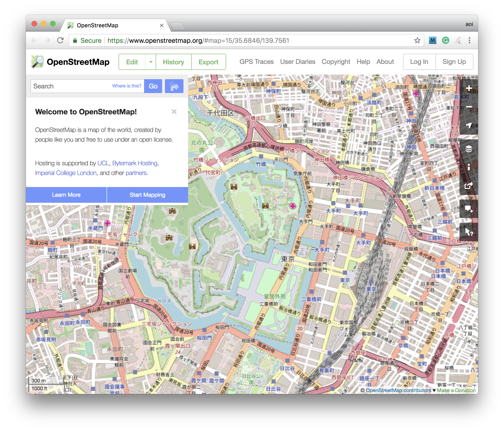Open the Share map panel
The height and width of the screenshot is (431, 504).
click(469, 186)
